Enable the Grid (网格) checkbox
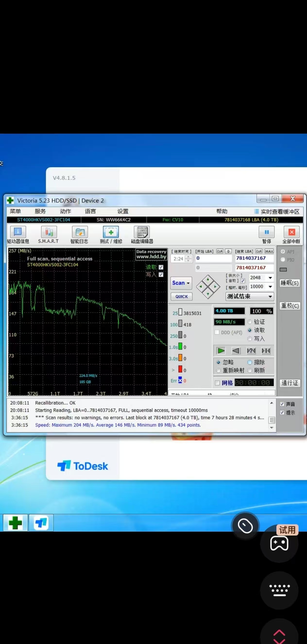Image resolution: width=307 pixels, height=644 pixels. [217, 383]
